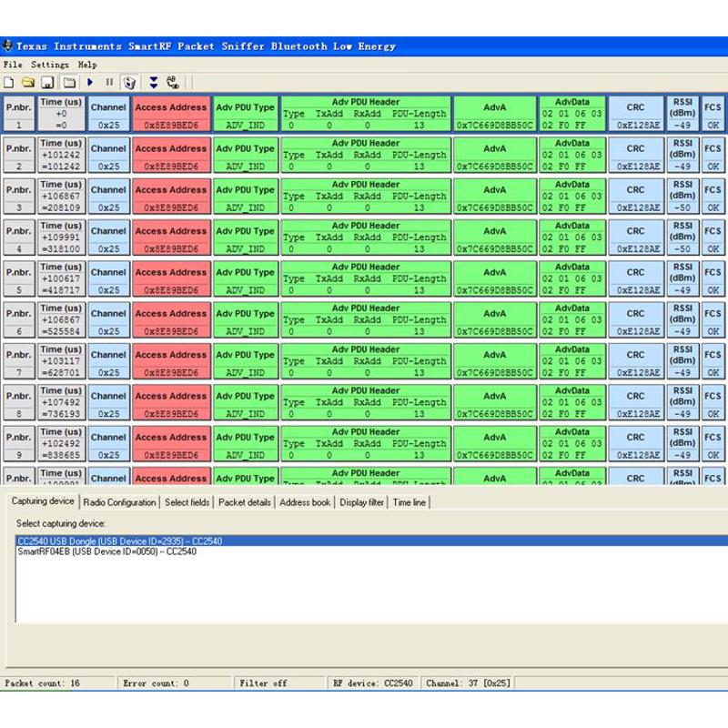The height and width of the screenshot is (728, 728).
Task: Open a saved capture with folder icon
Action: pyautogui.click(x=28, y=83)
